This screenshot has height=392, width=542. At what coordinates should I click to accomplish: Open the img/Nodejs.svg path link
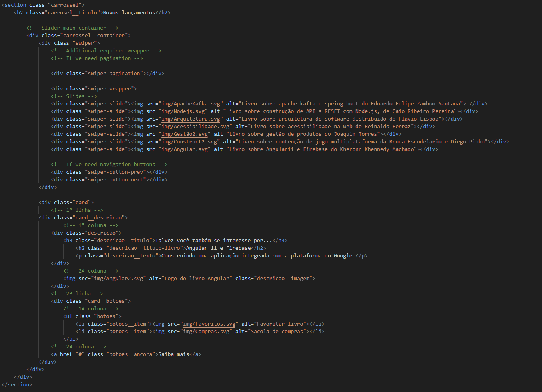coord(183,111)
